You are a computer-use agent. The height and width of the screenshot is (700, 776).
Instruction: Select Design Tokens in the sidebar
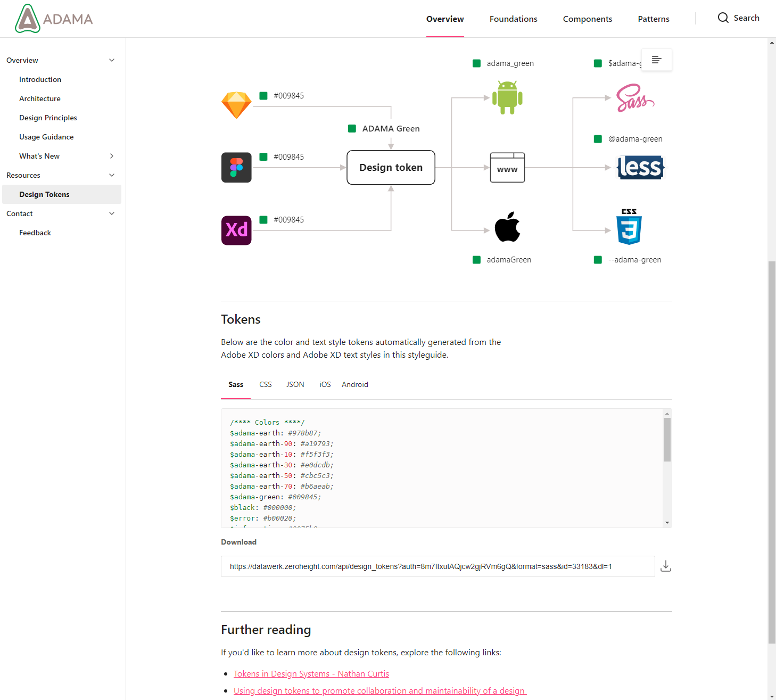click(62, 194)
